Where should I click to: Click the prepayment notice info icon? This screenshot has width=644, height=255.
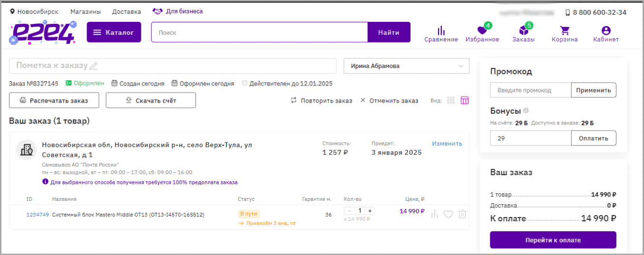click(x=45, y=182)
